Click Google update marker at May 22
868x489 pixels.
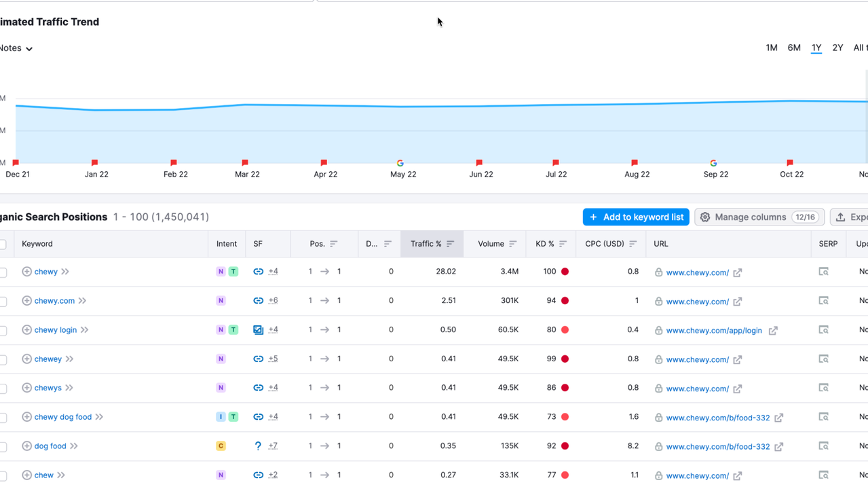(x=400, y=163)
